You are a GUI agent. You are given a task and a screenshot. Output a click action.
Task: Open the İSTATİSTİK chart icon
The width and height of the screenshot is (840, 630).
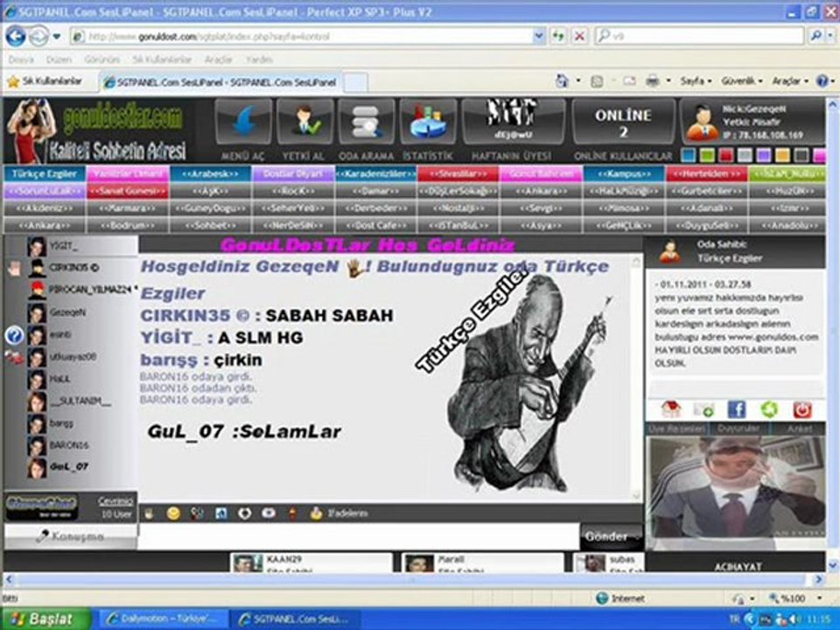428,122
